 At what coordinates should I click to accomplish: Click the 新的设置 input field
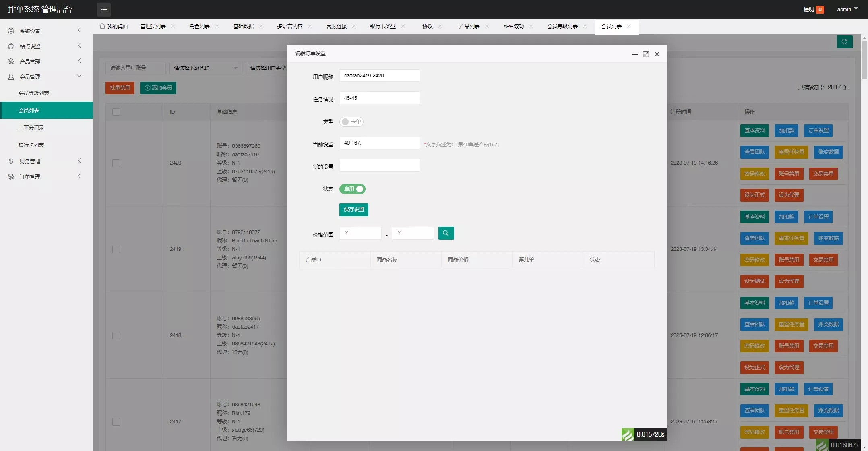(x=379, y=165)
